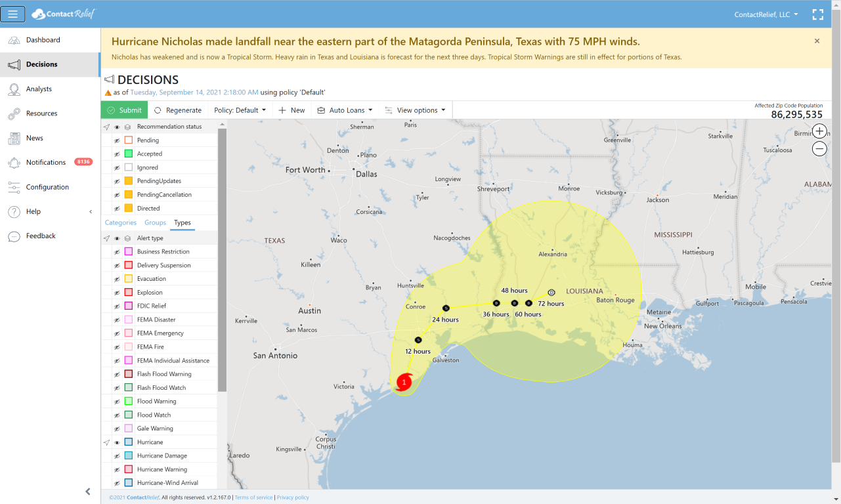Click the 8136 notifications badge
This screenshot has height=504, width=841.
coord(83,162)
